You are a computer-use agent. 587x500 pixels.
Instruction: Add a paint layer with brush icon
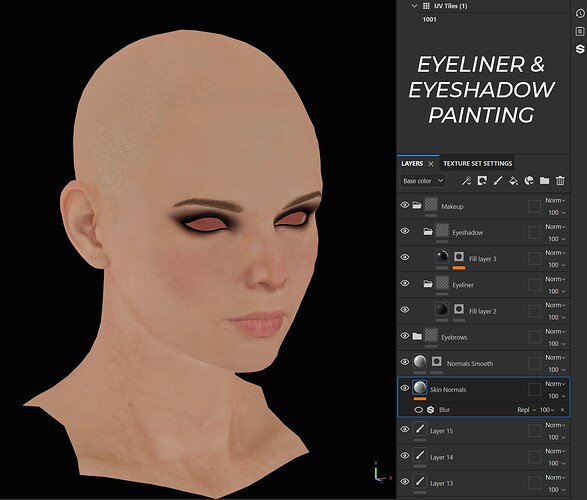pyautogui.click(x=498, y=181)
